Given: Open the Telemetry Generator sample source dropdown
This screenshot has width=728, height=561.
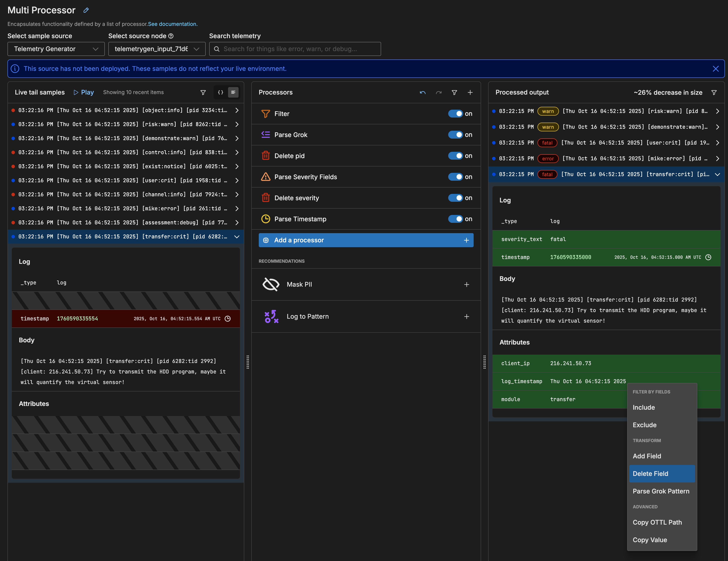Looking at the screenshot, I should coord(56,49).
